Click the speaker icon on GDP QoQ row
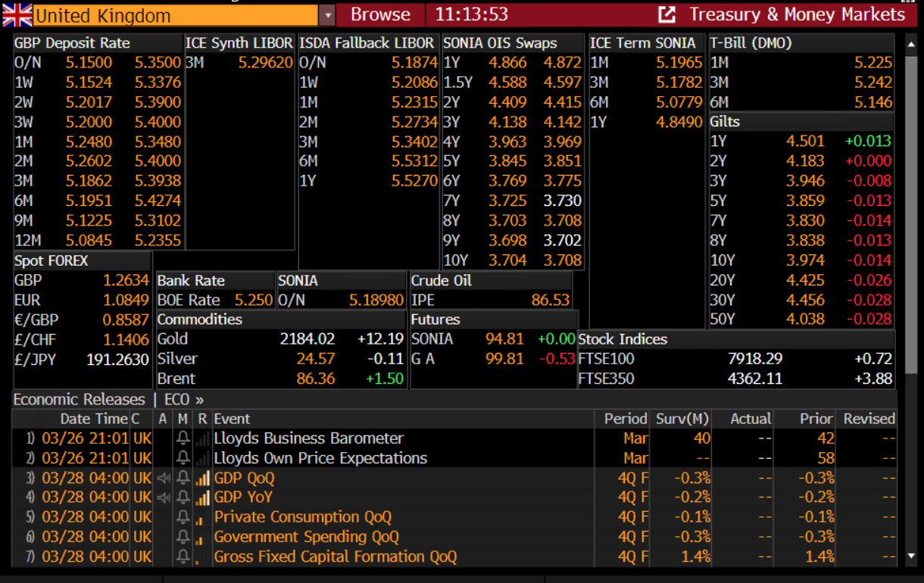Screen dimensions: 924x583 click(163, 478)
